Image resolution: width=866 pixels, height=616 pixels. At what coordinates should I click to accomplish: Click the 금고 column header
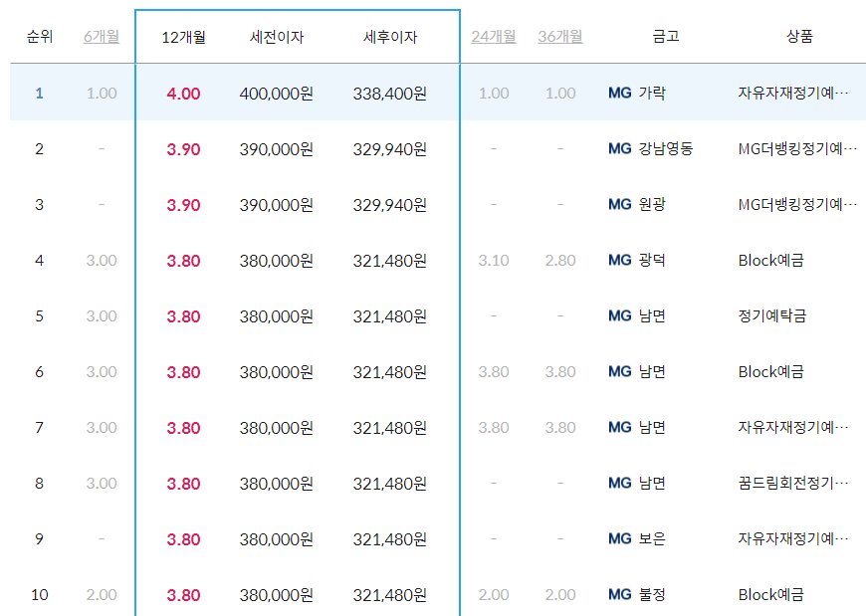coord(666,37)
